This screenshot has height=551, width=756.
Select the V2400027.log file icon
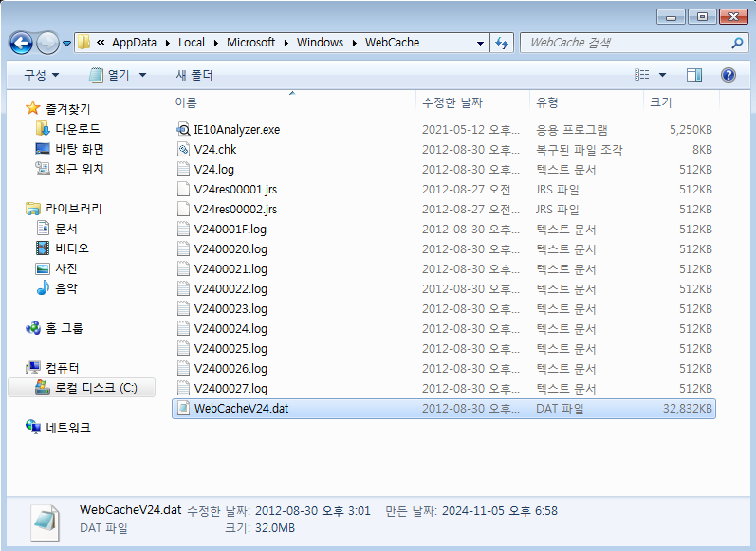[183, 388]
